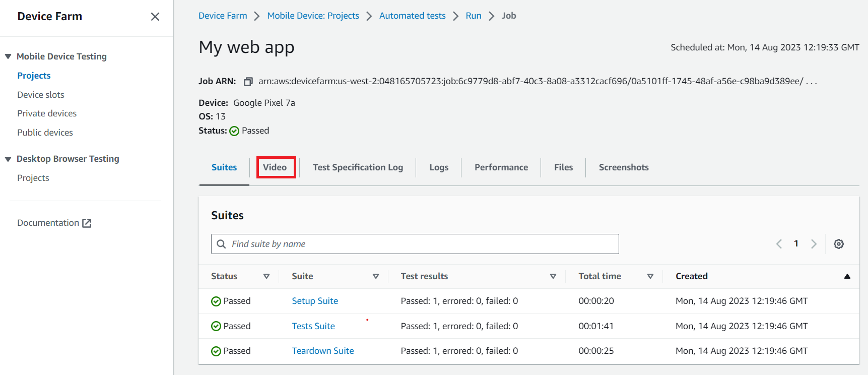The width and height of the screenshot is (868, 375).
Task: Click the Created column sort arrow
Action: (x=847, y=276)
